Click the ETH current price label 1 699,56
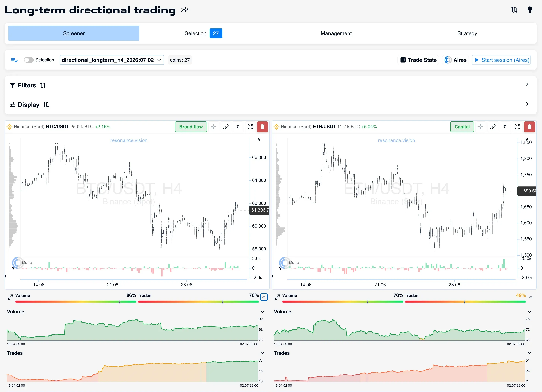 (x=527, y=191)
